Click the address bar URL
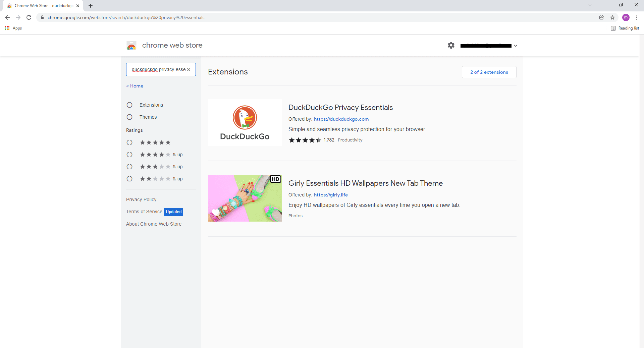This screenshot has width=644, height=348. (126, 17)
